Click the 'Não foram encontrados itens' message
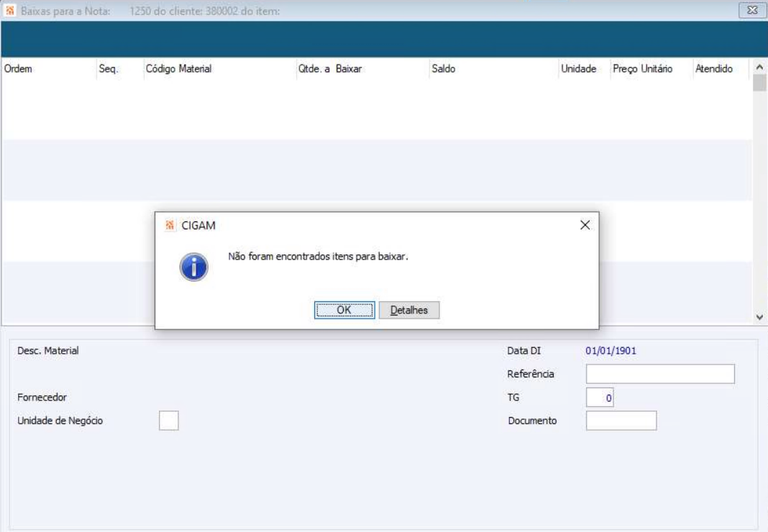The image size is (768, 532). [318, 256]
